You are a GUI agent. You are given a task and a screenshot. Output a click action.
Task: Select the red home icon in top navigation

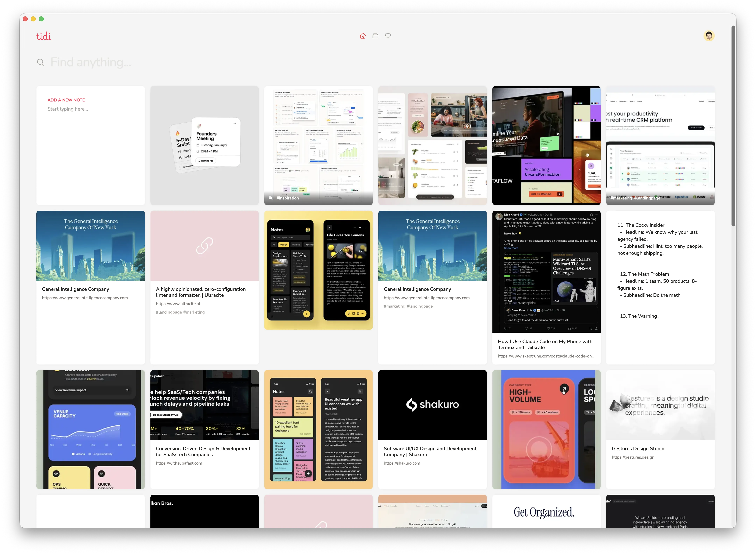point(362,36)
